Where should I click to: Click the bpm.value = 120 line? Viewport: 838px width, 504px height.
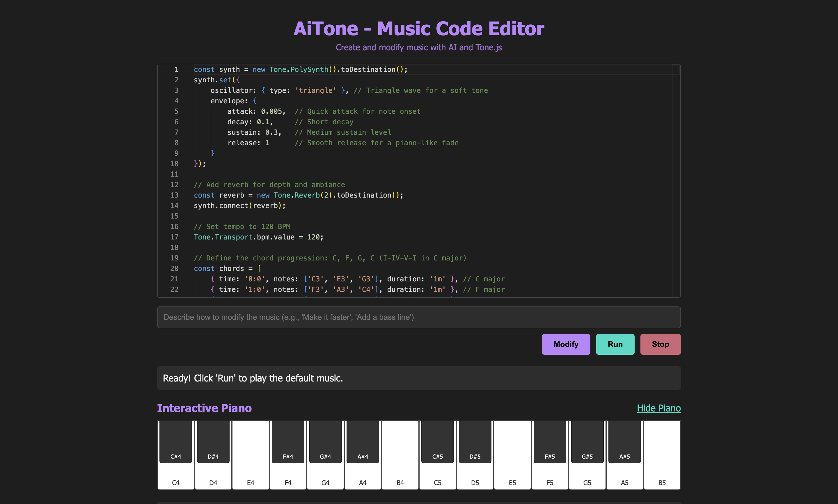click(259, 237)
